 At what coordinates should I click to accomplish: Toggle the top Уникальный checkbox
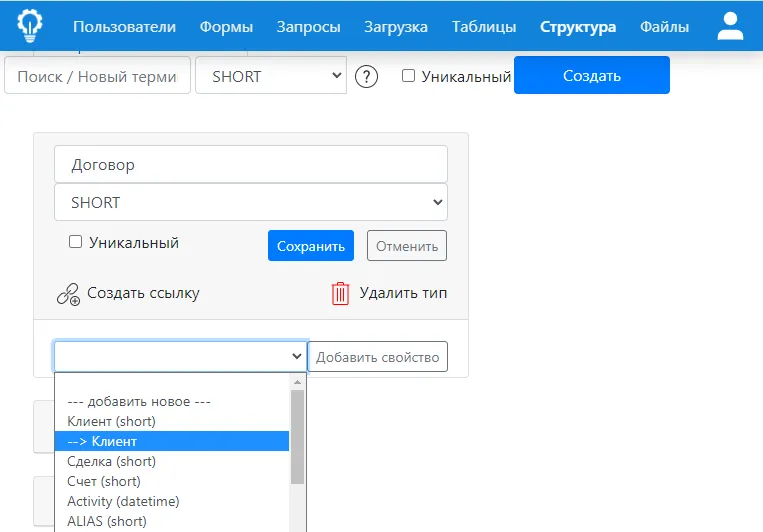pyautogui.click(x=408, y=75)
